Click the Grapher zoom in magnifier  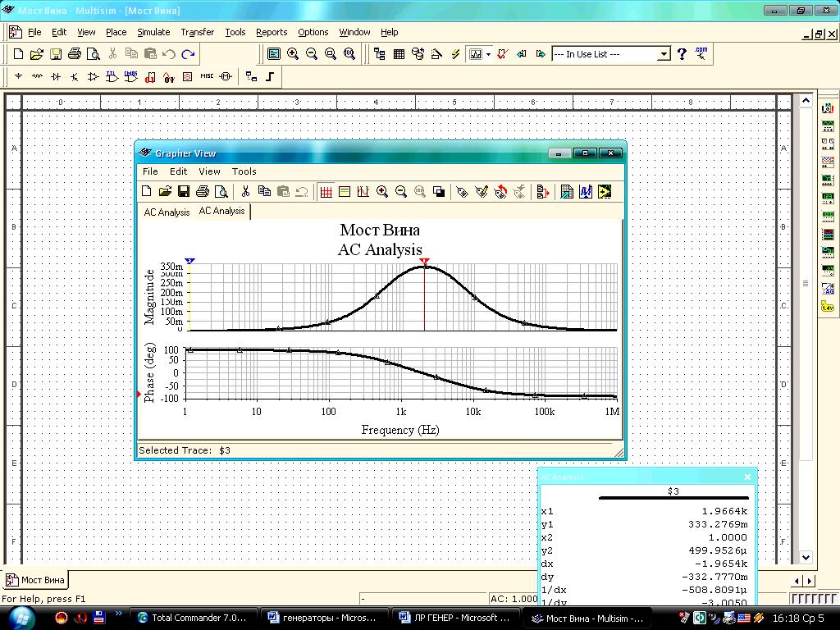pyautogui.click(x=382, y=192)
